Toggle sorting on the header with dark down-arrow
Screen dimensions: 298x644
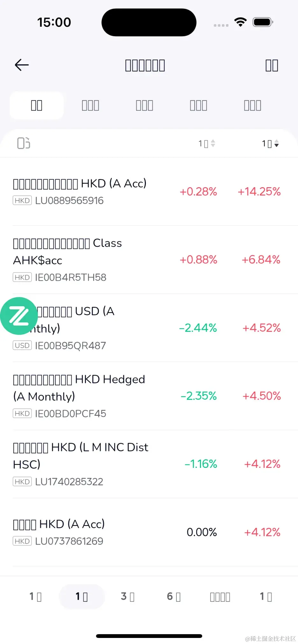pyautogui.click(x=270, y=144)
